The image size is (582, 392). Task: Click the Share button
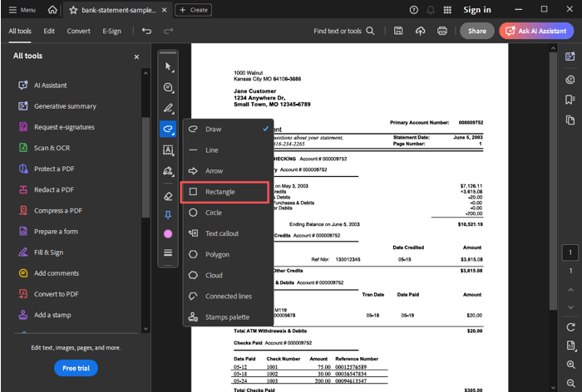477,31
